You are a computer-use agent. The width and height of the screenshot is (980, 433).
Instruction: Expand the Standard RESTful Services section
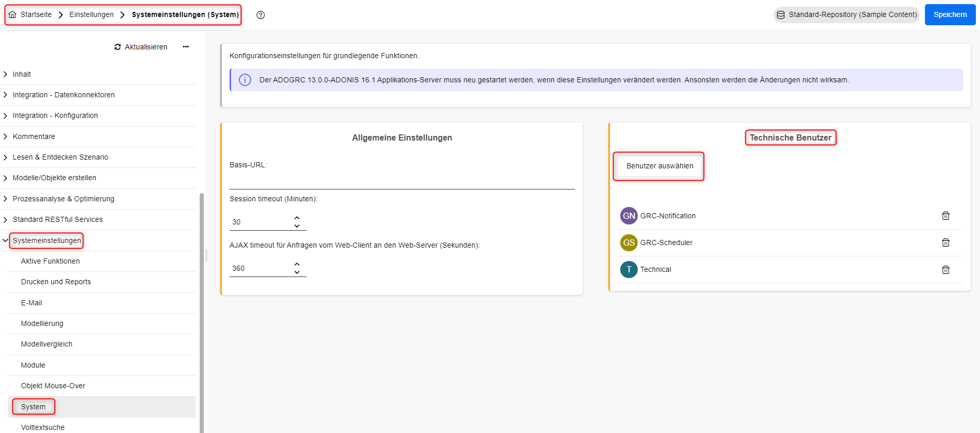tap(5, 219)
